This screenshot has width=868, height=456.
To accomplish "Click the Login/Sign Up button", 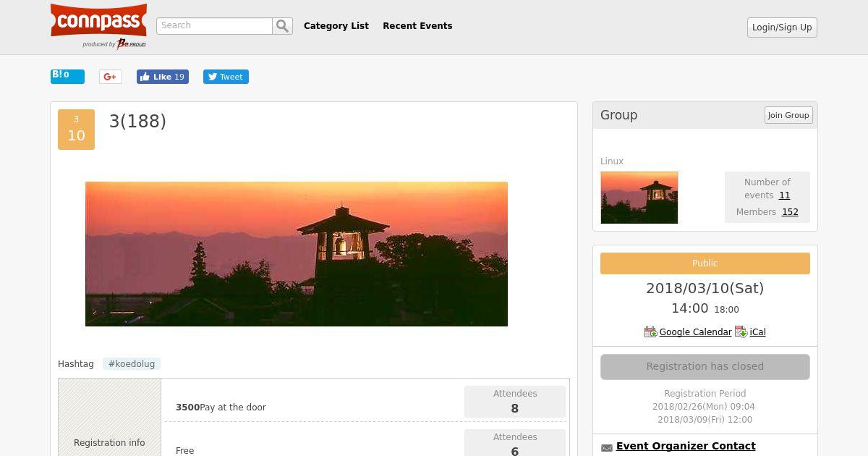I will 782,28.
